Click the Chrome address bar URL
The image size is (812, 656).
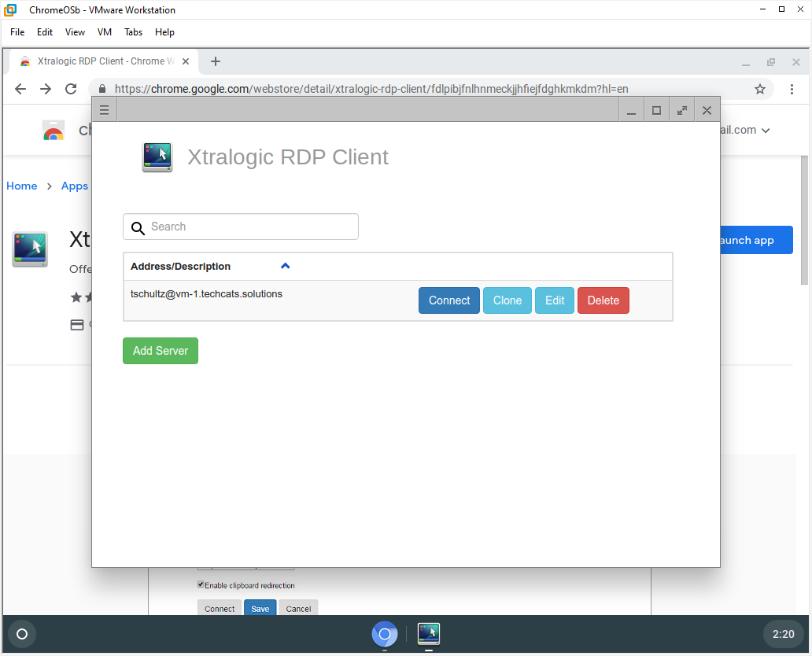click(371, 89)
